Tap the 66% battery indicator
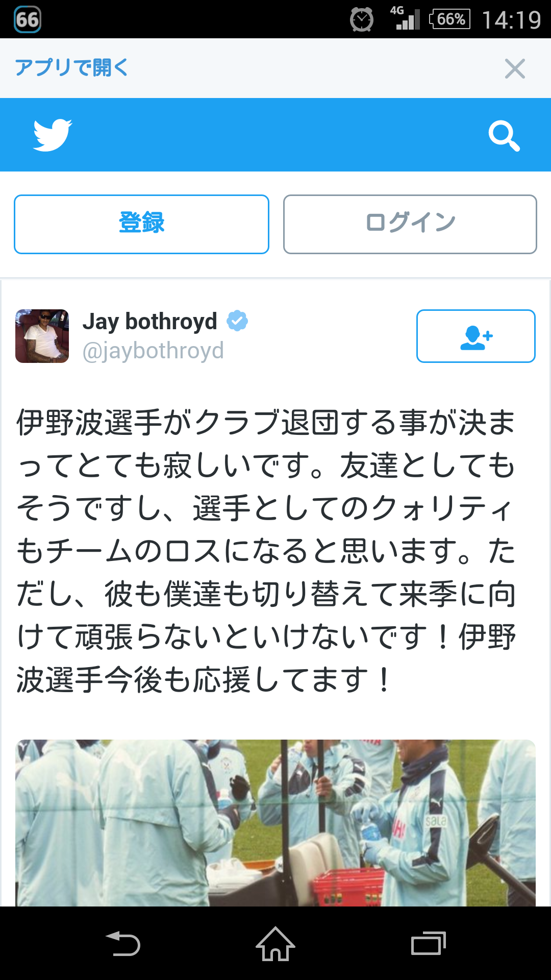This screenshot has width=551, height=980. coord(450,19)
